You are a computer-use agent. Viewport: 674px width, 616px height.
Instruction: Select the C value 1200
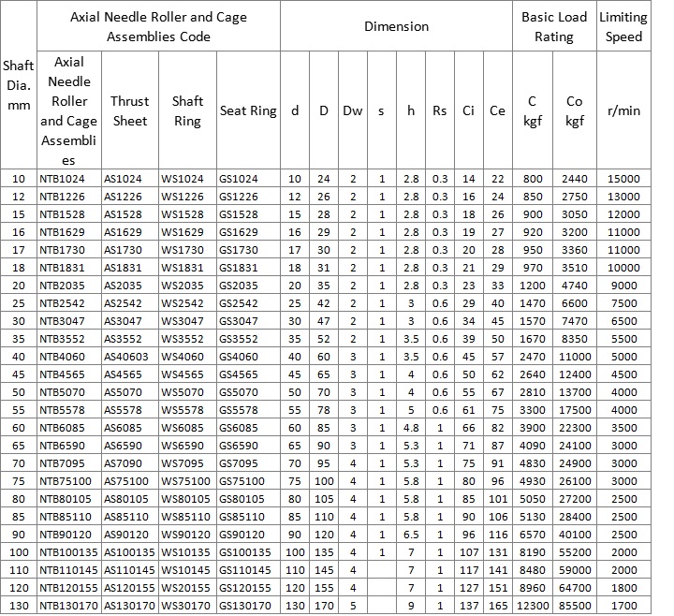point(532,286)
